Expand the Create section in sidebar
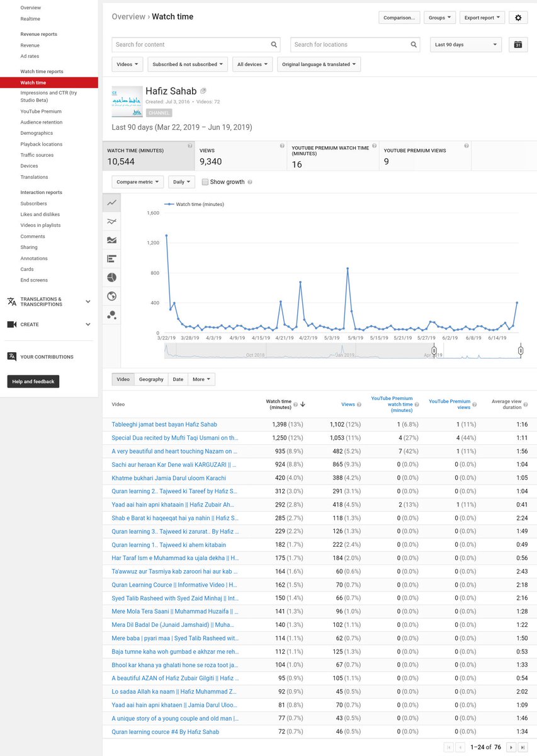This screenshot has height=756, width=537. tap(88, 324)
